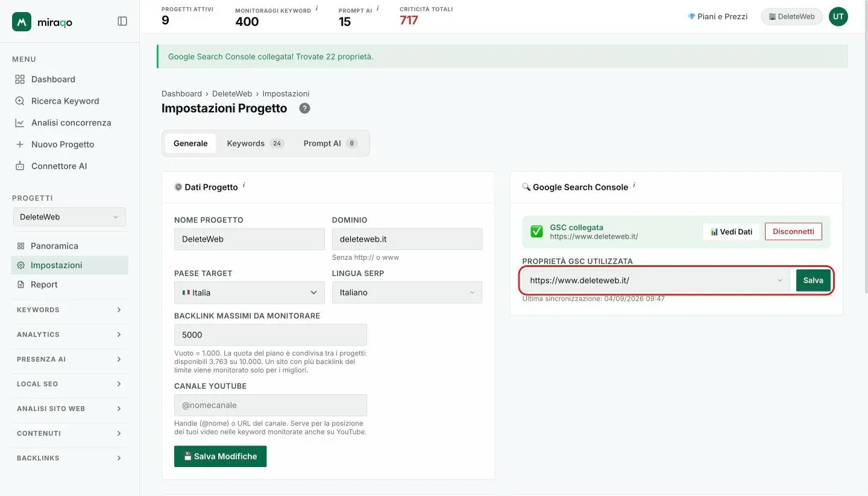Click the Dominio input field

tap(407, 239)
